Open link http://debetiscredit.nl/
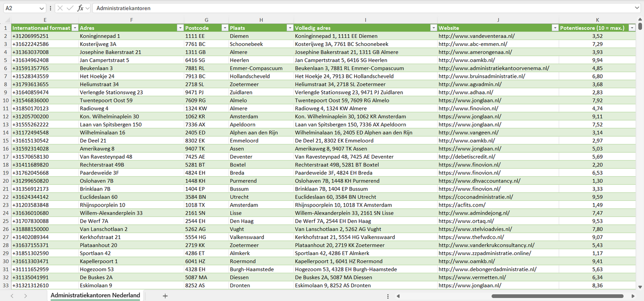644x301 pixels. click(x=467, y=157)
